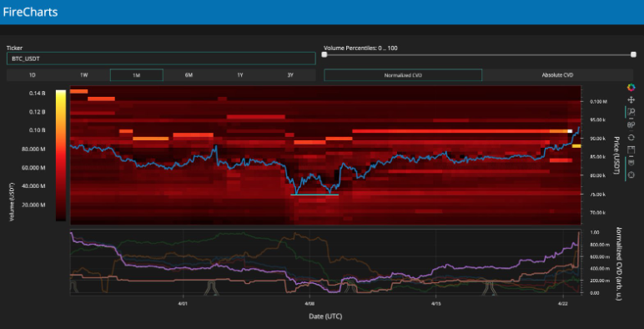Activate the Box Zoom tool
The height and width of the screenshot is (329, 644).
click(631, 112)
